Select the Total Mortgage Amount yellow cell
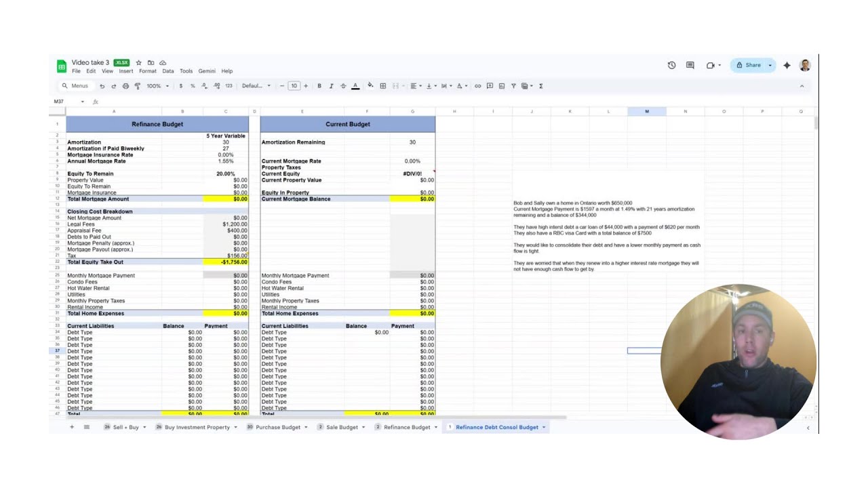The width and height of the screenshot is (868, 488). click(x=226, y=199)
